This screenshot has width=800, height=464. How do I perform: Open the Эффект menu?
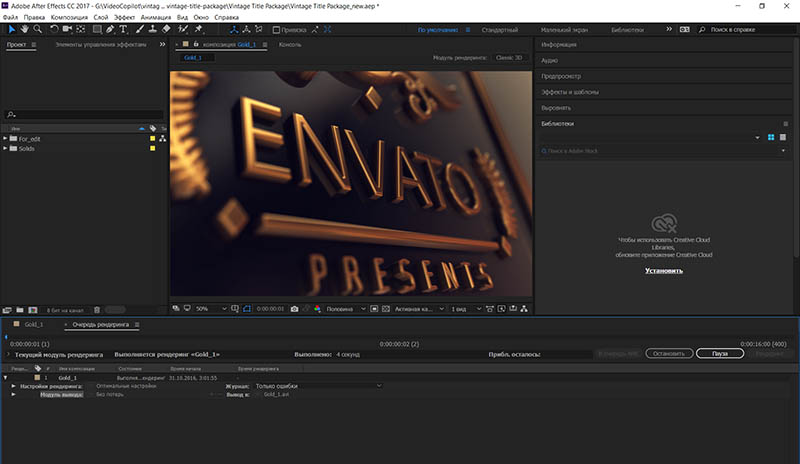(x=124, y=17)
